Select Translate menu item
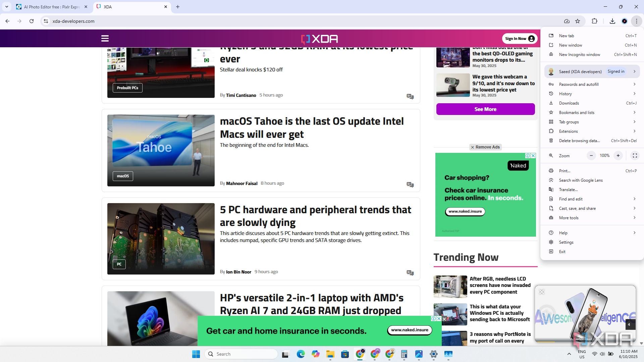Viewport: 644px width, 362px height. [x=592, y=190]
